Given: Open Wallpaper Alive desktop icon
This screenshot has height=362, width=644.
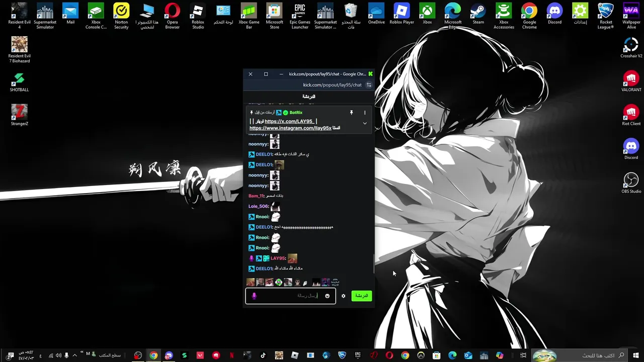Looking at the screenshot, I should (x=631, y=16).
